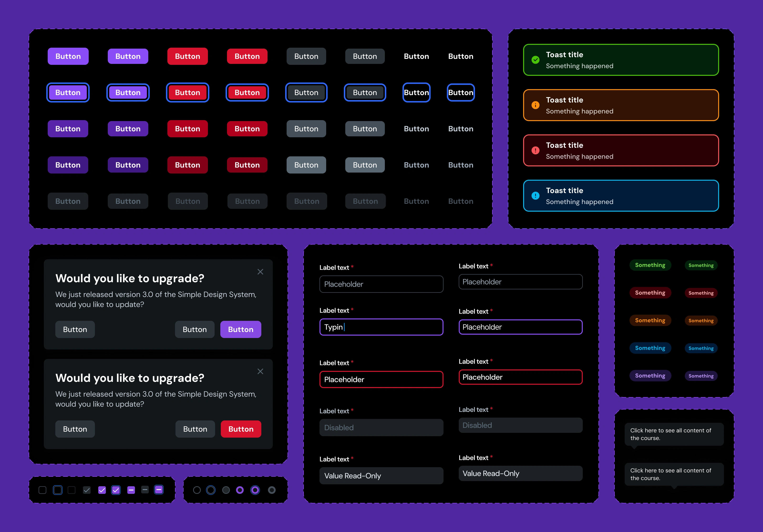Image resolution: width=763 pixels, height=532 pixels.
Task: Click the orange info icon in the warning toast
Action: pos(535,105)
